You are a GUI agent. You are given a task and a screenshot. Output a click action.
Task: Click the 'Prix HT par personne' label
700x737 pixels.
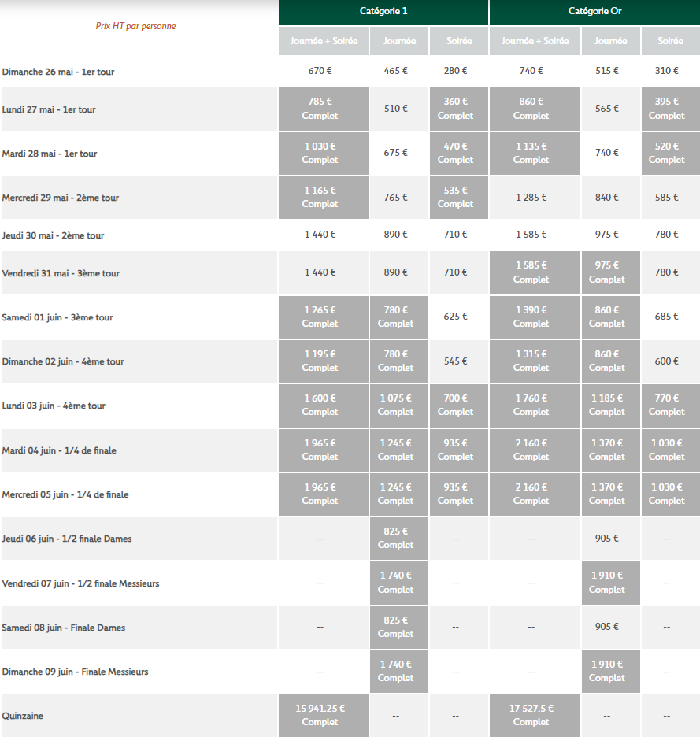coord(135,26)
